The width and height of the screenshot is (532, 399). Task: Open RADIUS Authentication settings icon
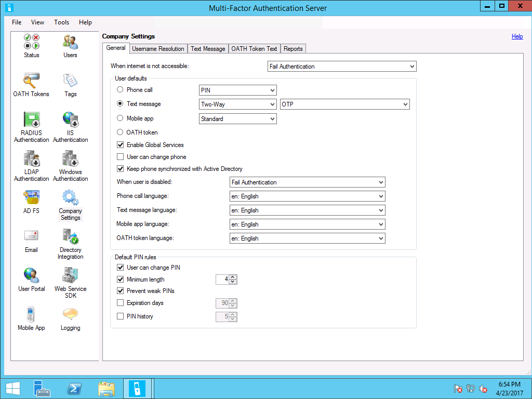31,119
